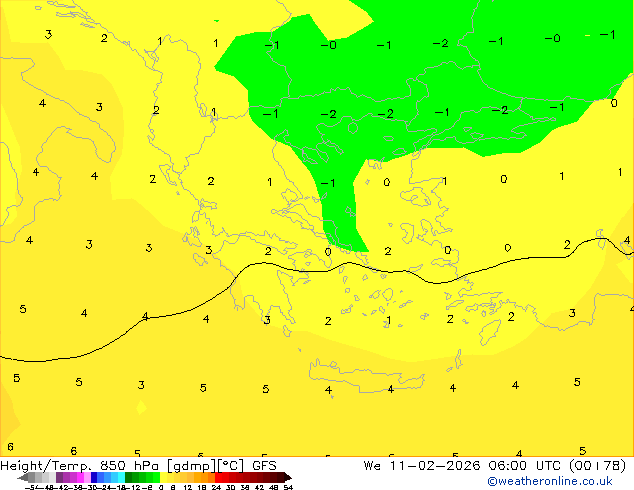
Task: Pick the bright red swatch above legend label 24
Action: click(x=218, y=477)
